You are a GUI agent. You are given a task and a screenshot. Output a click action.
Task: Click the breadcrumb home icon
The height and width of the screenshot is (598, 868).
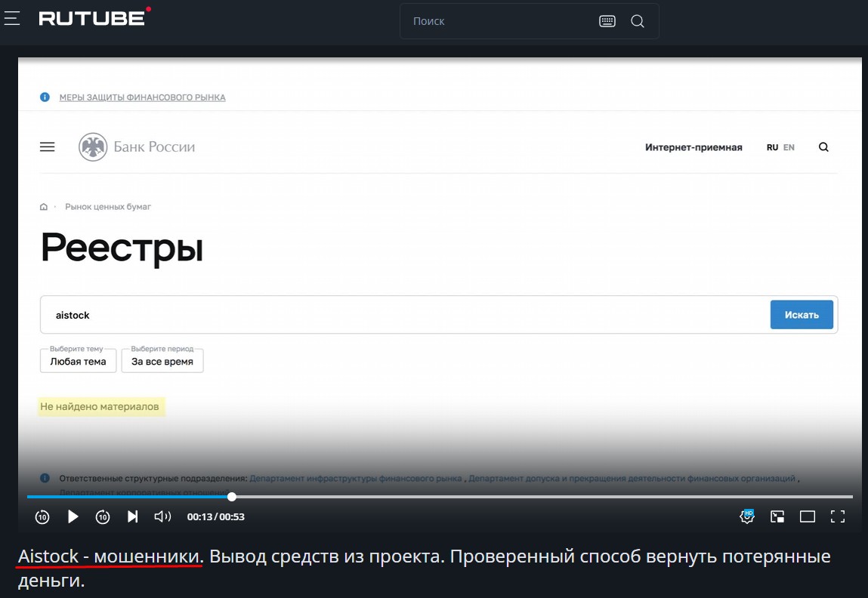pos(44,207)
